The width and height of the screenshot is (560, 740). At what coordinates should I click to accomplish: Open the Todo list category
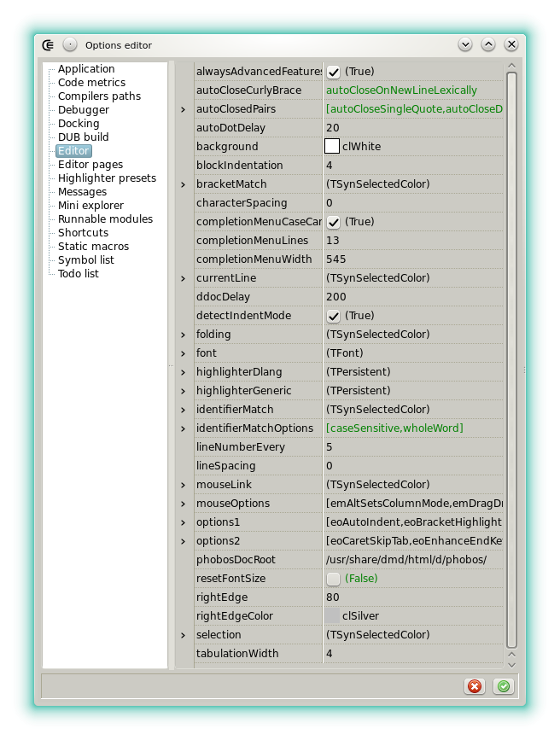tap(78, 274)
